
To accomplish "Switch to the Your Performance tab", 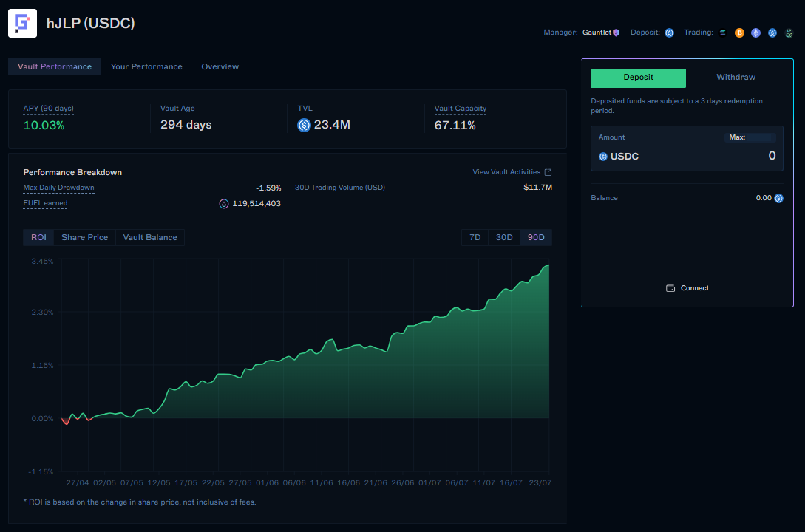I will (146, 66).
